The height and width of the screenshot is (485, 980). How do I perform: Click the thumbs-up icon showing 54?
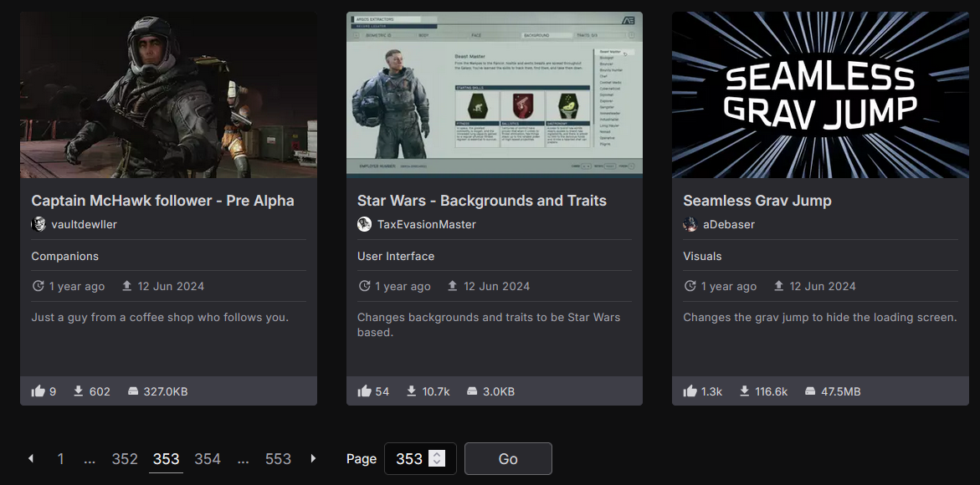[x=364, y=391]
